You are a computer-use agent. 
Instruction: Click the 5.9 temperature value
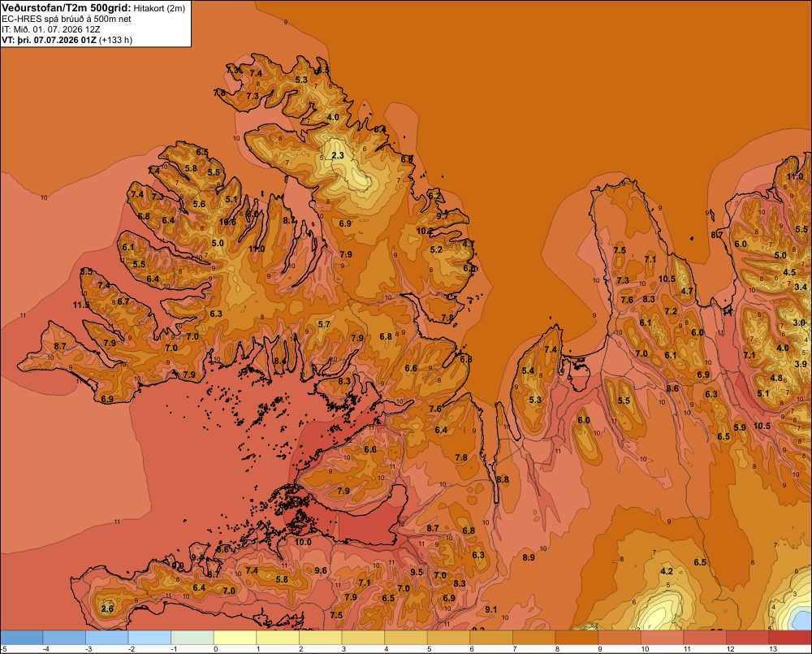[740, 427]
